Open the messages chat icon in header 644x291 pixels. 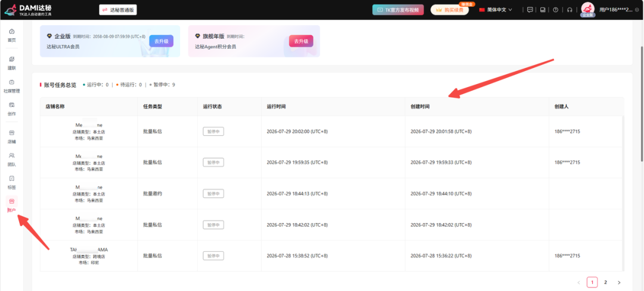tap(530, 10)
